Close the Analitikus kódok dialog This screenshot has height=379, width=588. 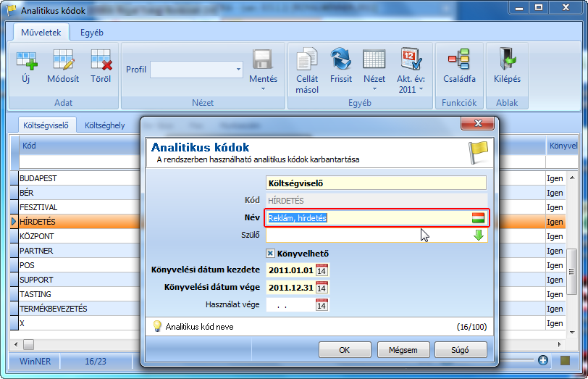coord(477,123)
